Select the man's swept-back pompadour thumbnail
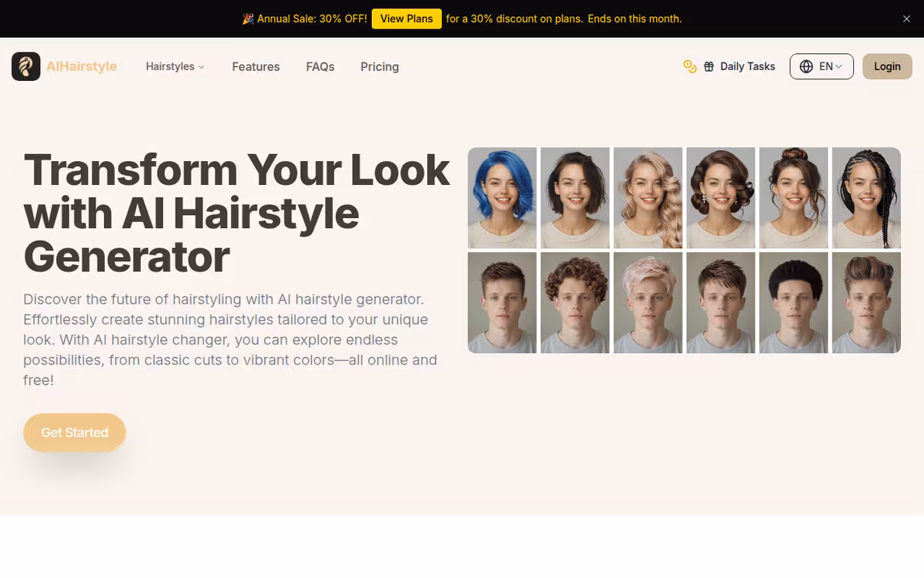Screen dimensions: 924x578 pos(866,303)
